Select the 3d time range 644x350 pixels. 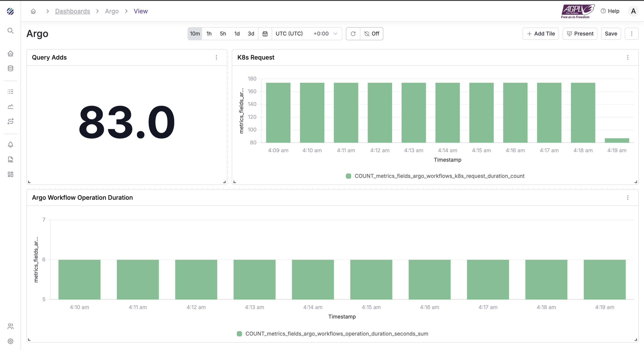pos(251,34)
